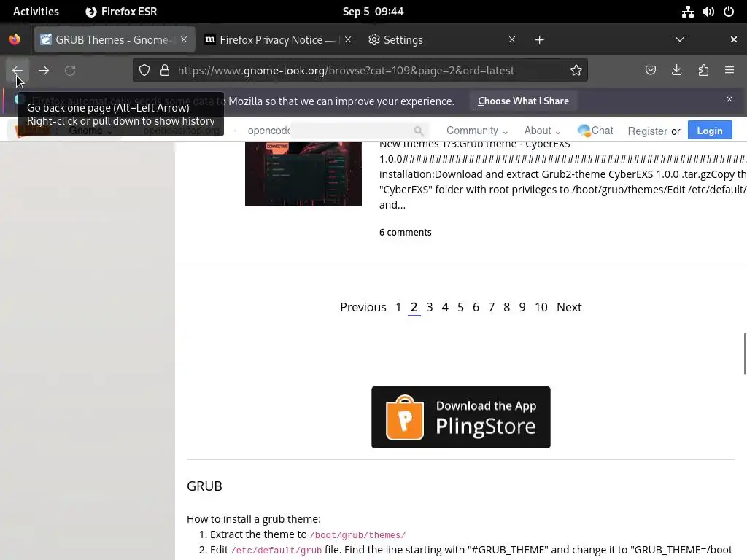Open the system volume indicator
The image size is (747, 560).
pos(708,12)
